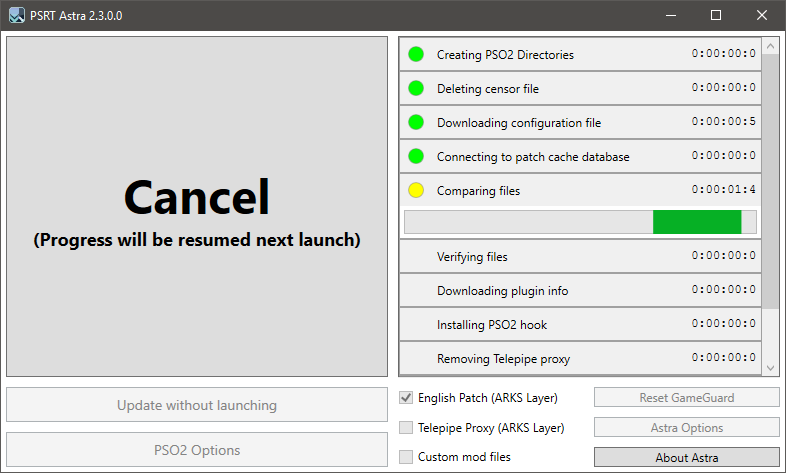Select the Deleting censor file row text
The width and height of the screenshot is (786, 473).
(488, 89)
